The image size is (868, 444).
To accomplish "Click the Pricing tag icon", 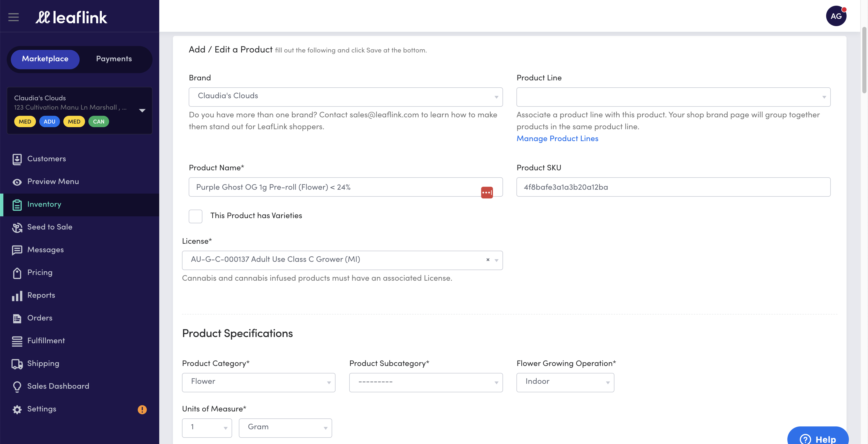I will (x=17, y=273).
